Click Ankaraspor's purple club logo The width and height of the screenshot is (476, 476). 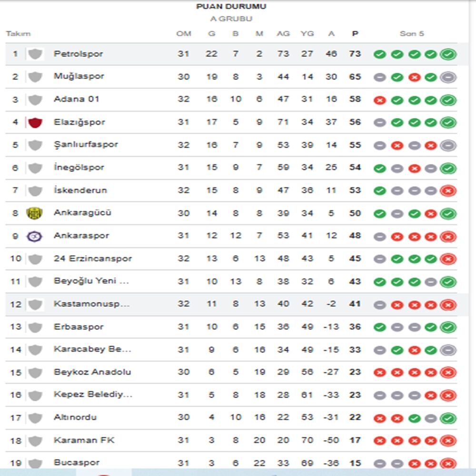click(35, 236)
